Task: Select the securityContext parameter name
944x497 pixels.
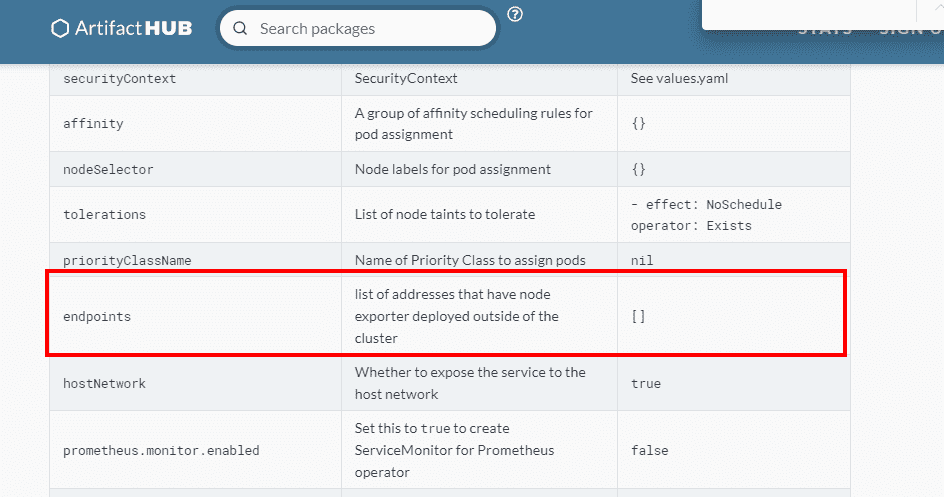Action: click(x=119, y=79)
